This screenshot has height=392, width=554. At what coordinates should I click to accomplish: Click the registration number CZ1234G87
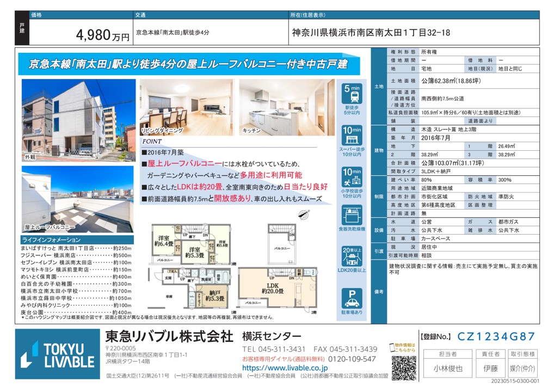coord(495,336)
